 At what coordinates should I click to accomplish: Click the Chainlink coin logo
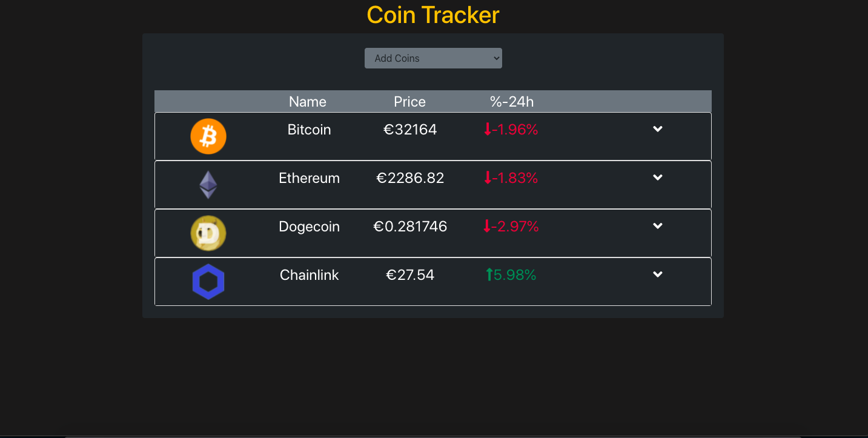(x=208, y=281)
